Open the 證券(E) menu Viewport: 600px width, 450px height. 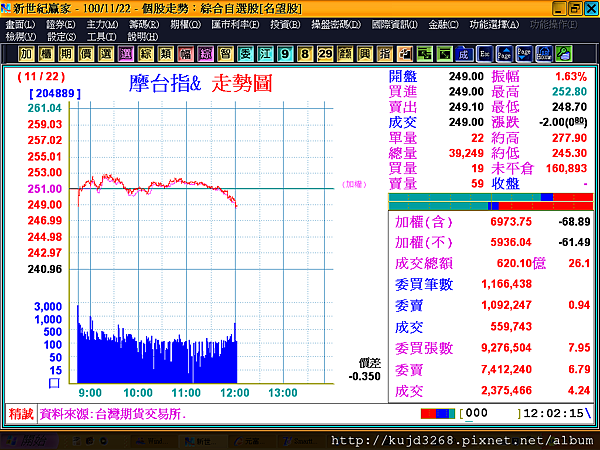[61, 25]
